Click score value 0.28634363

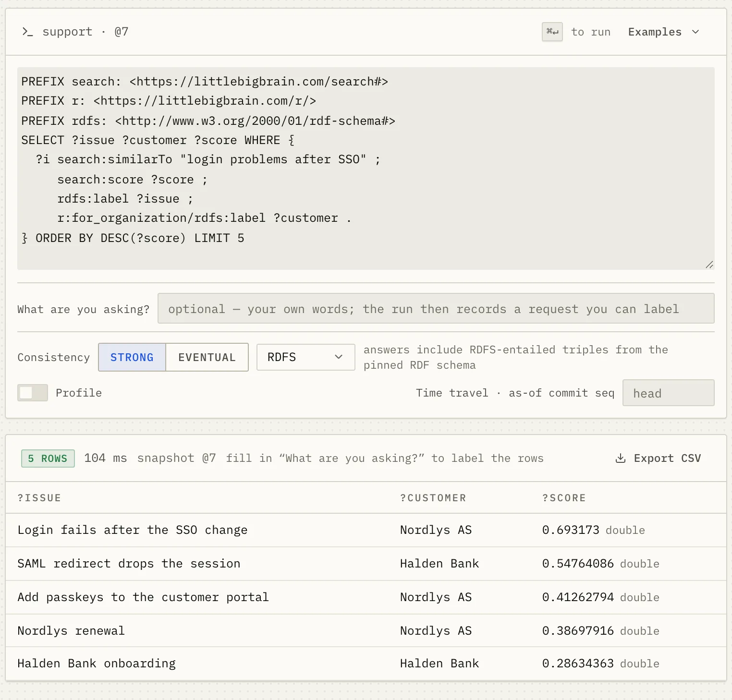coord(578,664)
